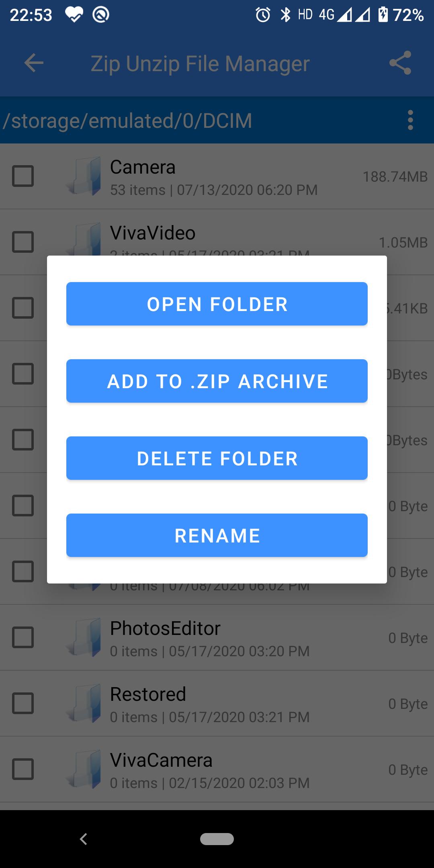Choose Open Folder in the dialog
This screenshot has height=868, width=434.
click(217, 304)
